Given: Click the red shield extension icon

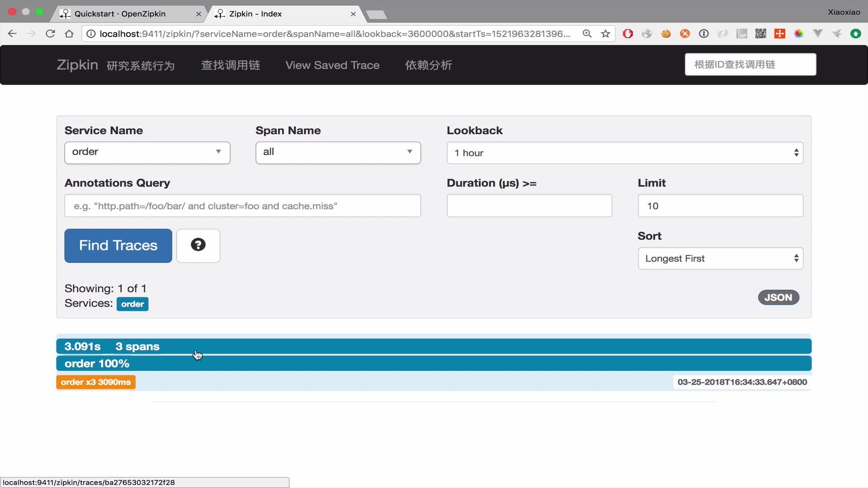Looking at the screenshot, I should point(627,34).
